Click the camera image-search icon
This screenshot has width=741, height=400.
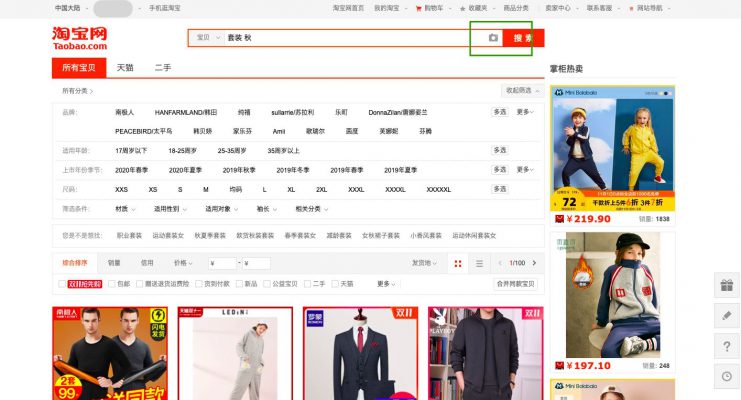[x=493, y=38]
